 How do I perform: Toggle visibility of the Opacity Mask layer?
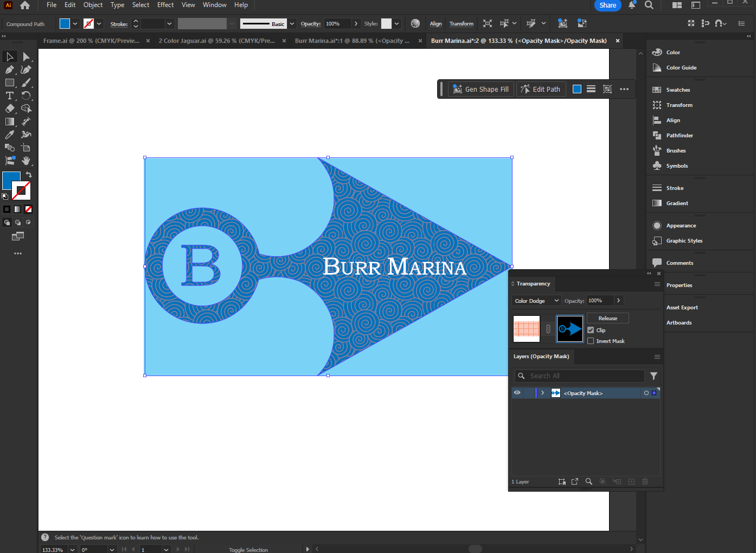(x=517, y=392)
